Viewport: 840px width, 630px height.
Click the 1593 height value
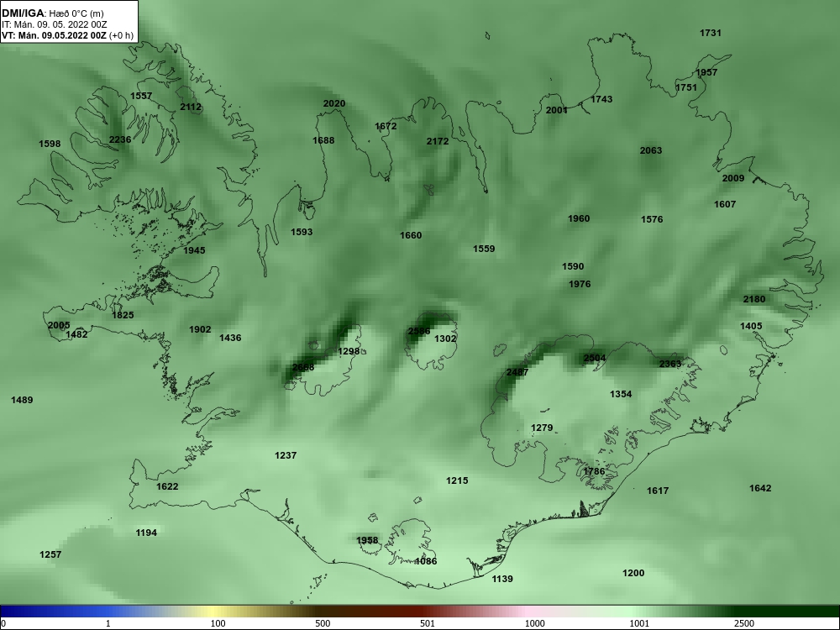pyautogui.click(x=302, y=232)
